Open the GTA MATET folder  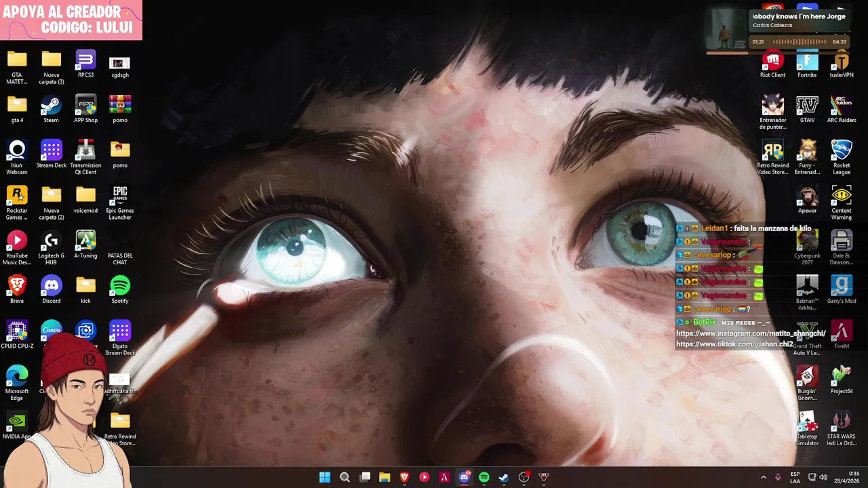pos(17,68)
